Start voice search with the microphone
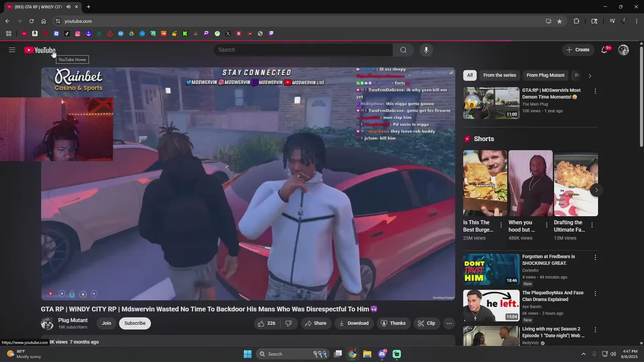 426,50
